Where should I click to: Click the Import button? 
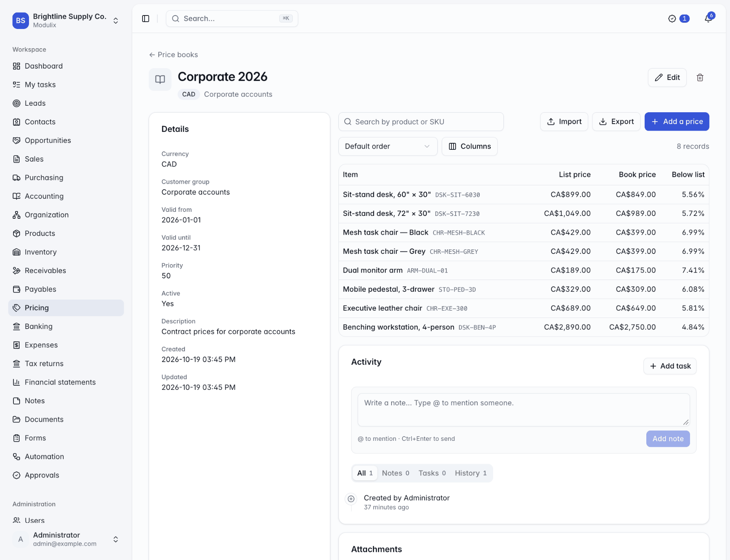564,122
